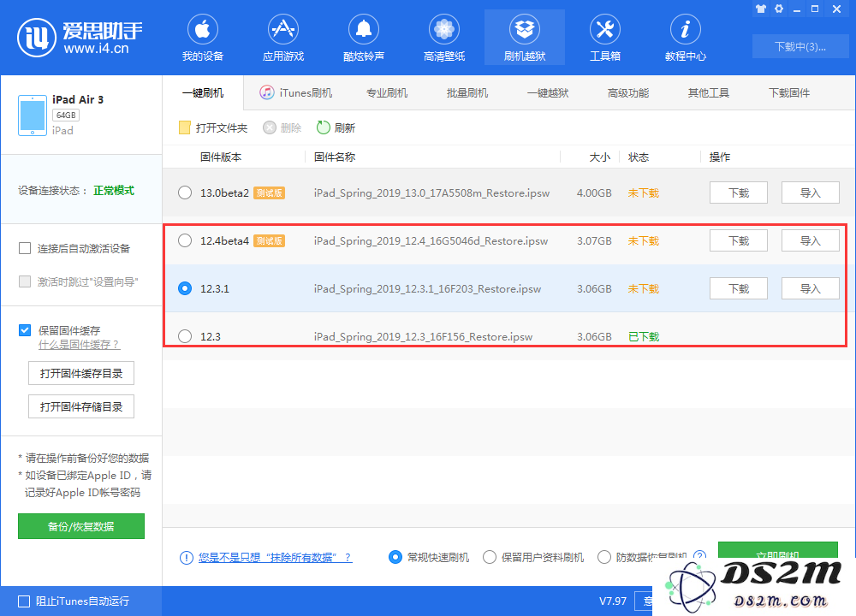Switch to 下载固件 tab
This screenshot has height=616, width=856.
point(789,92)
